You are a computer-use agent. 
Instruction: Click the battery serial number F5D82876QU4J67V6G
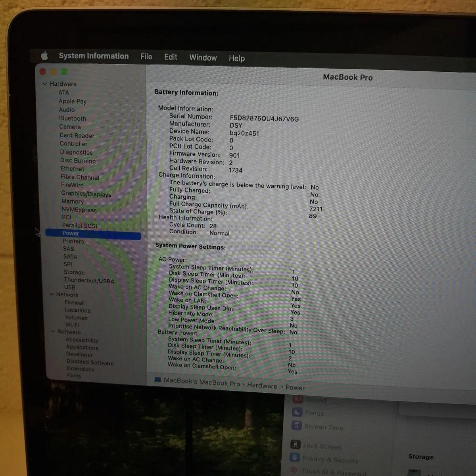[264, 119]
